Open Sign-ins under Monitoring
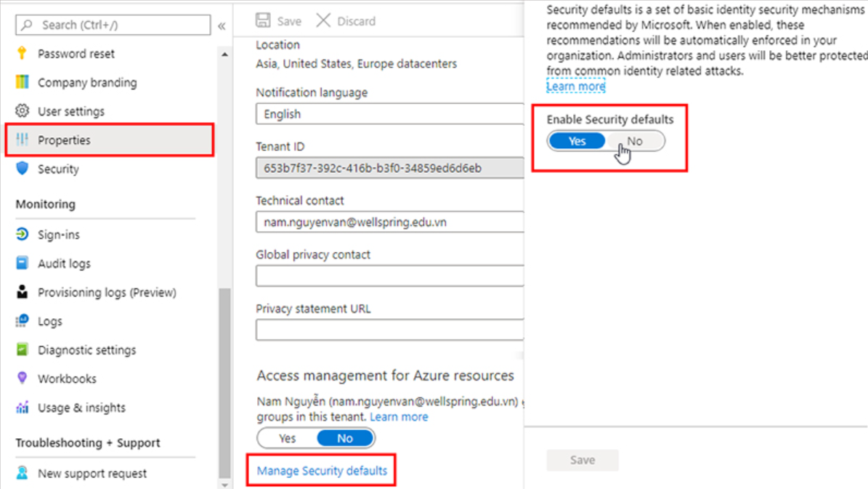The height and width of the screenshot is (489, 868). tap(59, 235)
